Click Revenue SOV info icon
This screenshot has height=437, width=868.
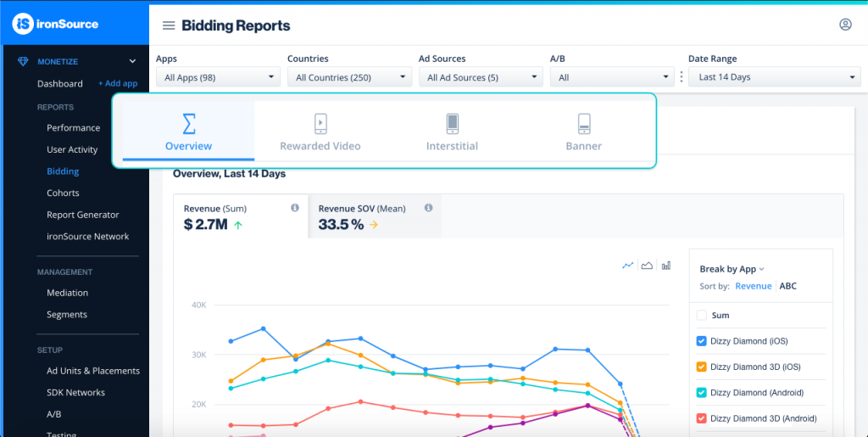(x=428, y=208)
